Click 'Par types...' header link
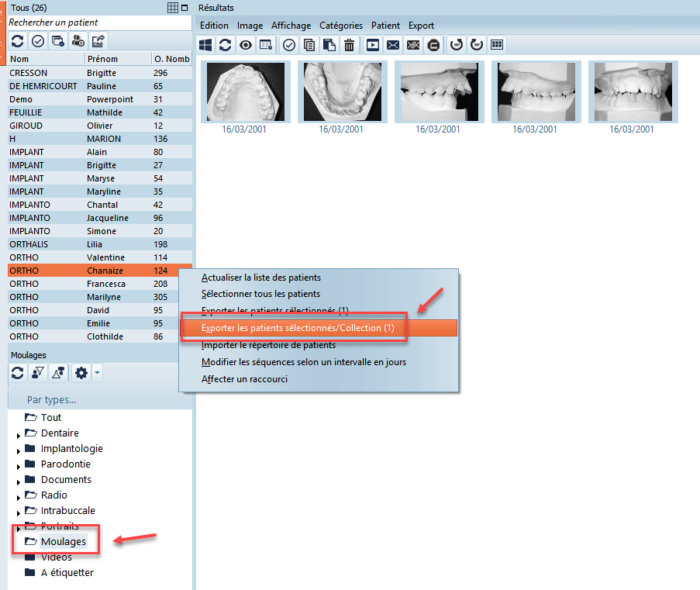The image size is (700, 590). (51, 400)
